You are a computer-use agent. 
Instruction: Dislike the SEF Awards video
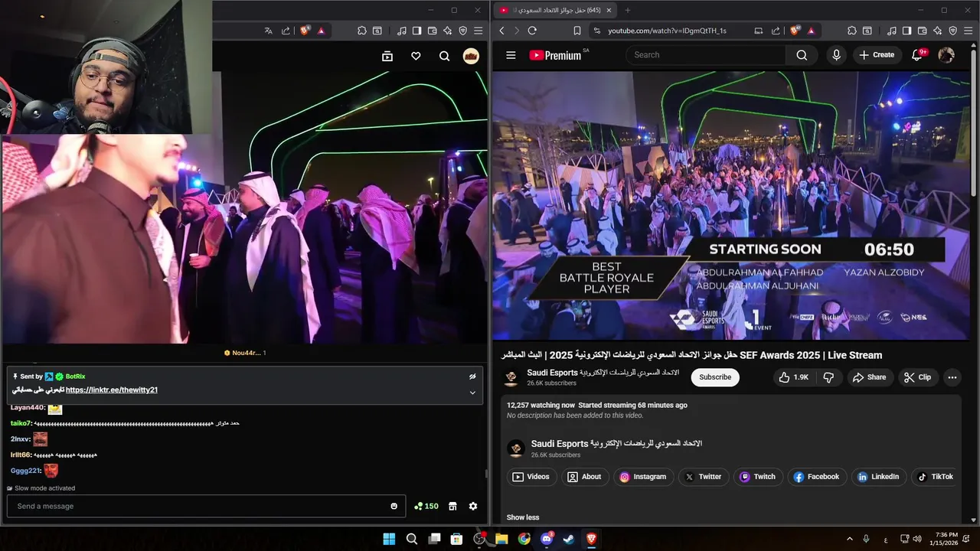pyautogui.click(x=828, y=377)
